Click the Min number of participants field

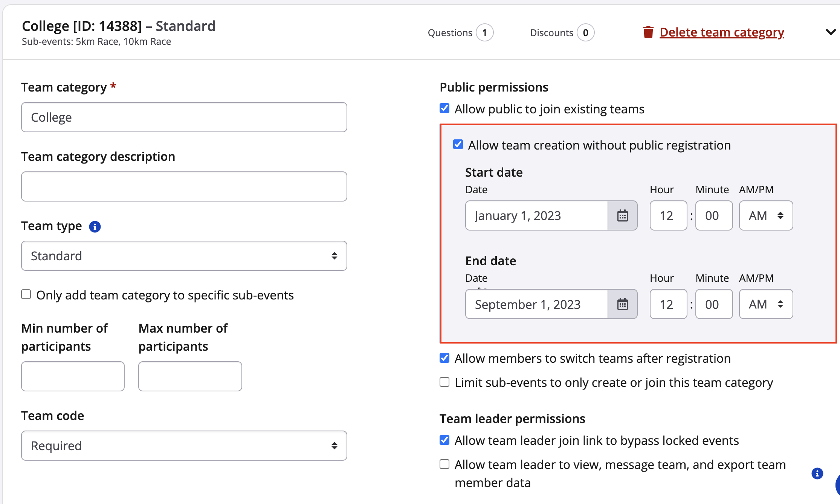[x=73, y=376]
